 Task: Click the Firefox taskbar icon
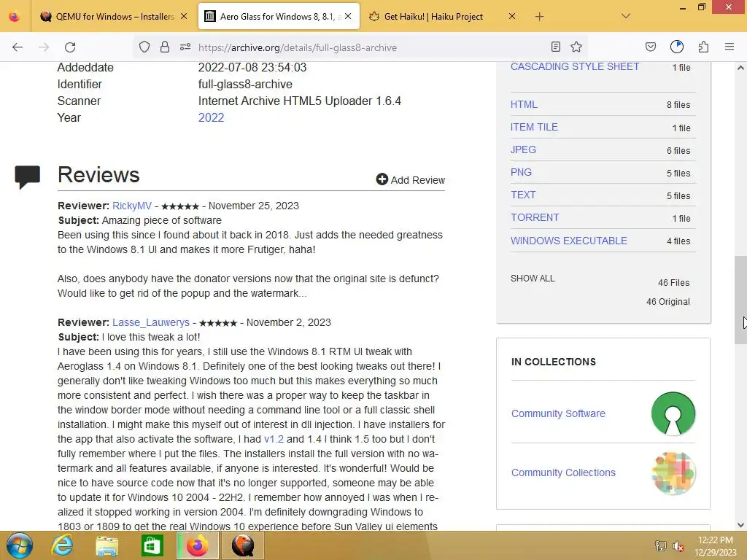(x=197, y=545)
